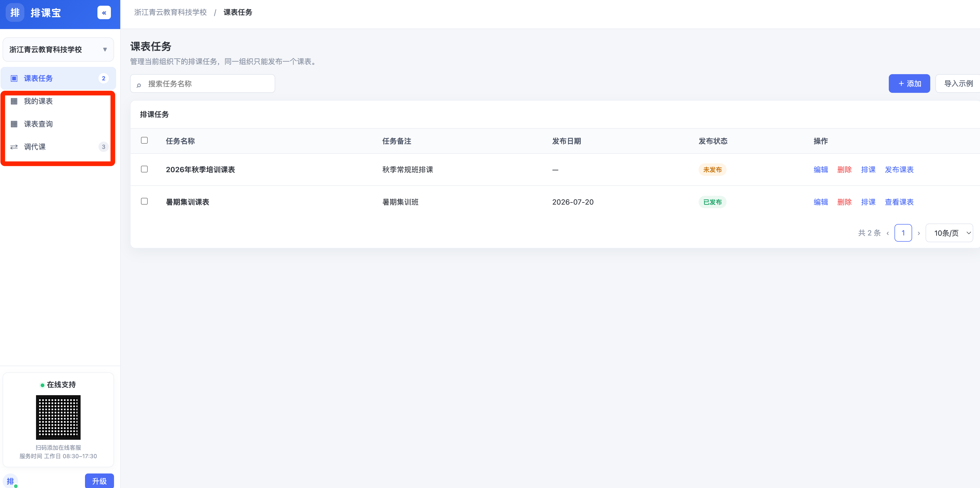Click the 我的课表 grid icon

(x=14, y=101)
